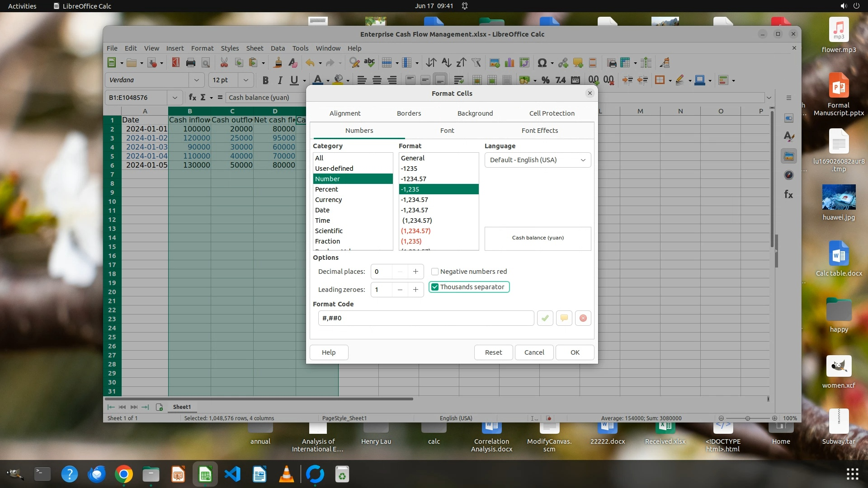Click the Edit Comment icon beside Format Code
Screen dimensions: 868x488
point(564,318)
